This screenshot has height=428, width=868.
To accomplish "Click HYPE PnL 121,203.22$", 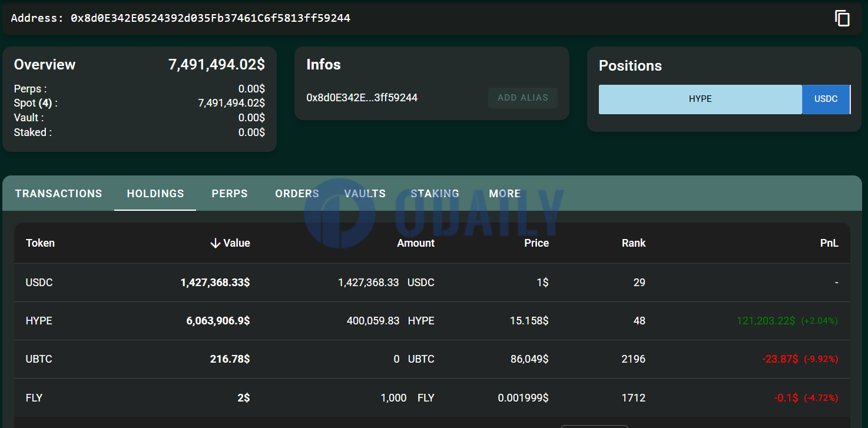I will (766, 321).
